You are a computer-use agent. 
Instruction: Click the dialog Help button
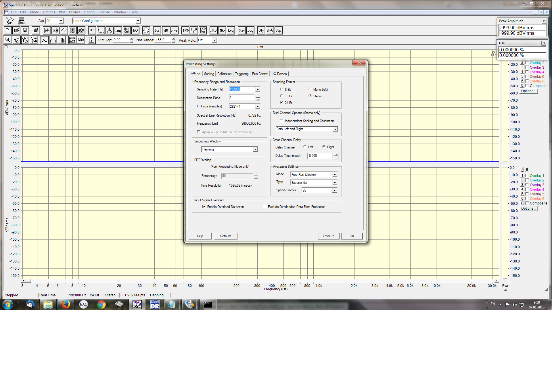(200, 236)
